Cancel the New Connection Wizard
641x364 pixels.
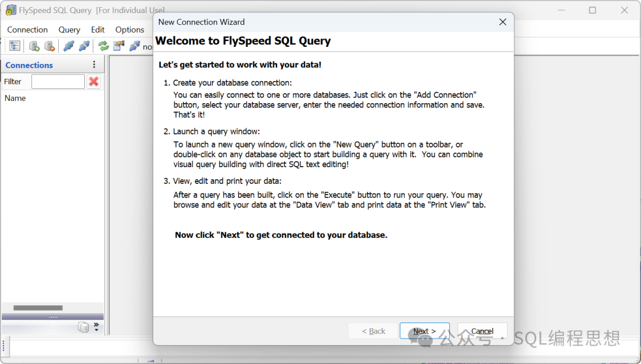click(x=482, y=331)
